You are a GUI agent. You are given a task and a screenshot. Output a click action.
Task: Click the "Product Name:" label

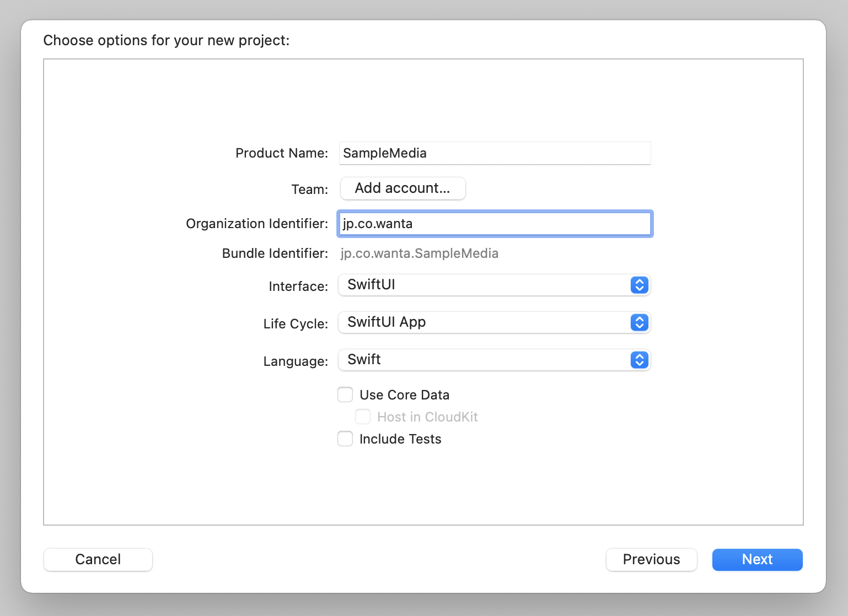click(x=281, y=153)
